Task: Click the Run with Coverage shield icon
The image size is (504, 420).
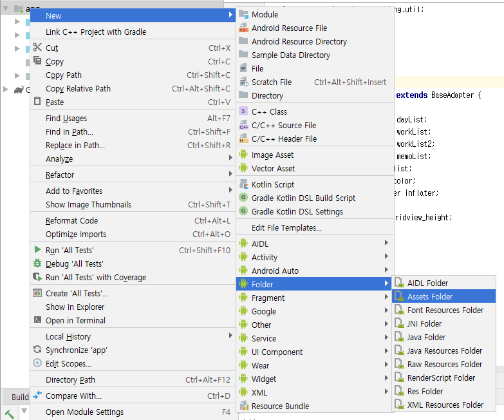Action: coord(37,276)
